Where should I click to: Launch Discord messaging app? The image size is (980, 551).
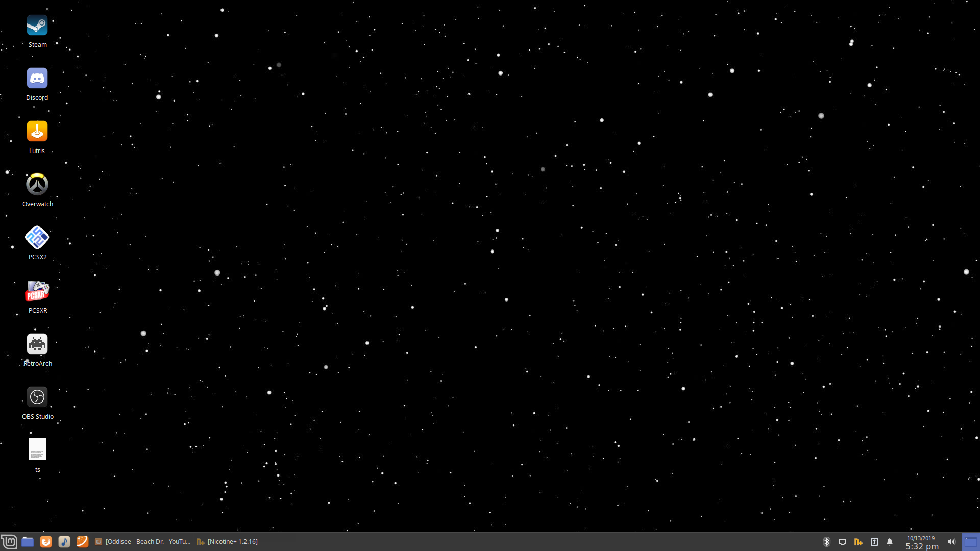point(37,78)
